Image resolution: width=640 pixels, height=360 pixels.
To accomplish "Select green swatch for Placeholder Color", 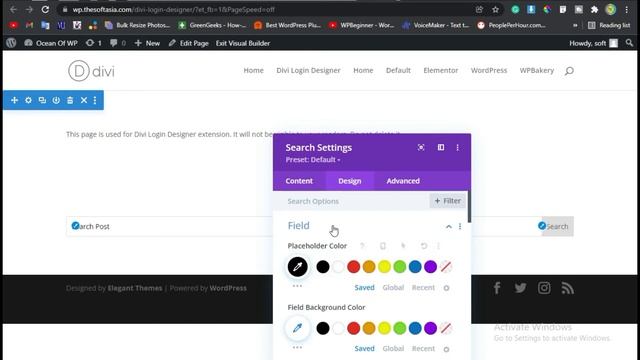I will pyautogui.click(x=400, y=267).
